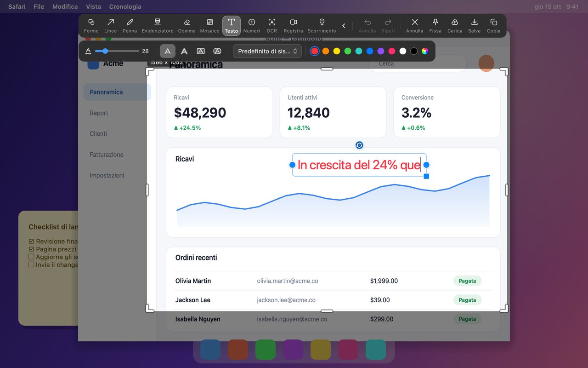
Task: Cancel the capture with Annulla X
Action: pos(414,26)
